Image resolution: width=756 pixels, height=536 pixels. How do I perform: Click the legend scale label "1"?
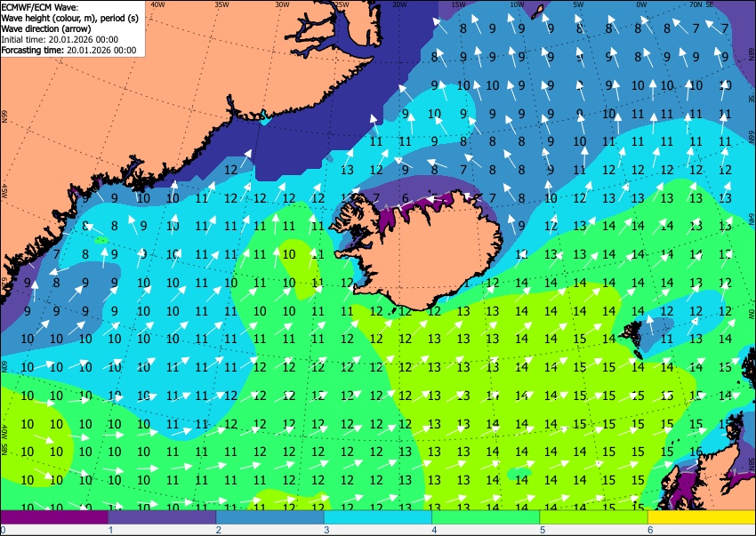click(111, 530)
